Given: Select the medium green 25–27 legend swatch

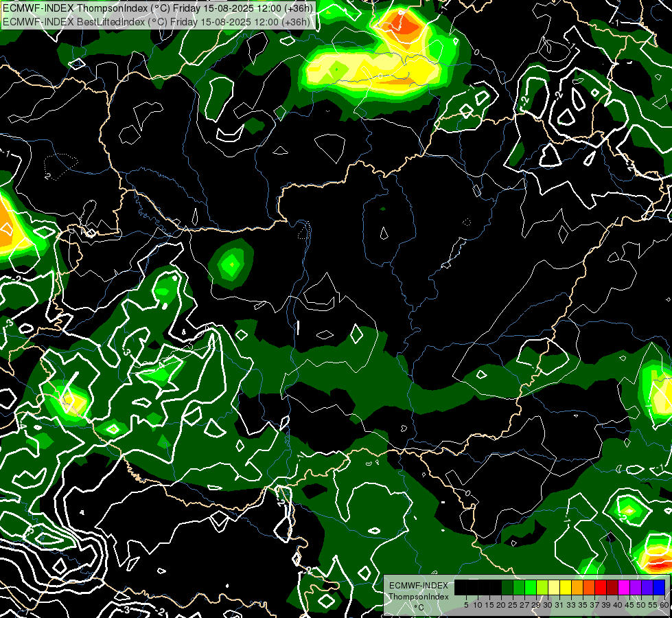Looking at the screenshot, I should 519,587.
